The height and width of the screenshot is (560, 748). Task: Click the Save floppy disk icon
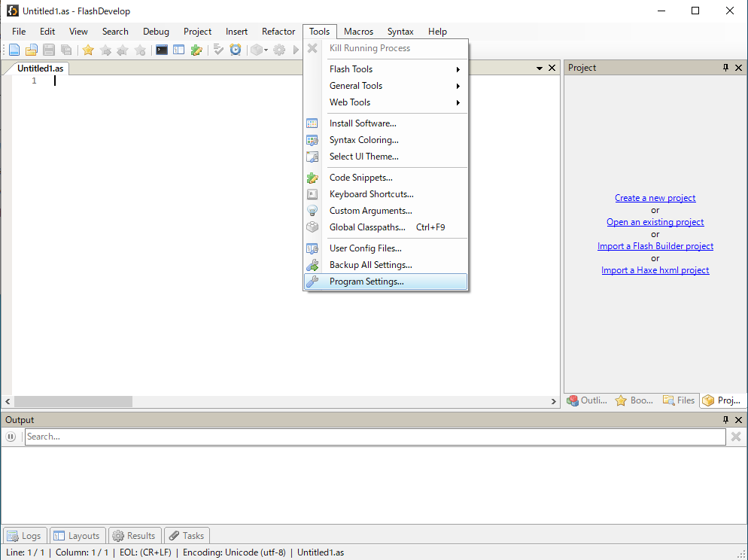(49, 50)
